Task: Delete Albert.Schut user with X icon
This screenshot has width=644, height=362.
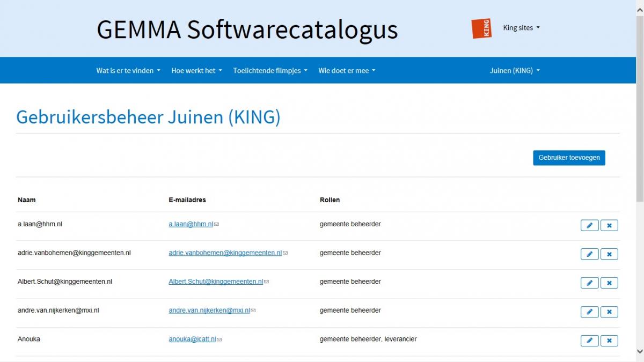Action: (x=609, y=283)
